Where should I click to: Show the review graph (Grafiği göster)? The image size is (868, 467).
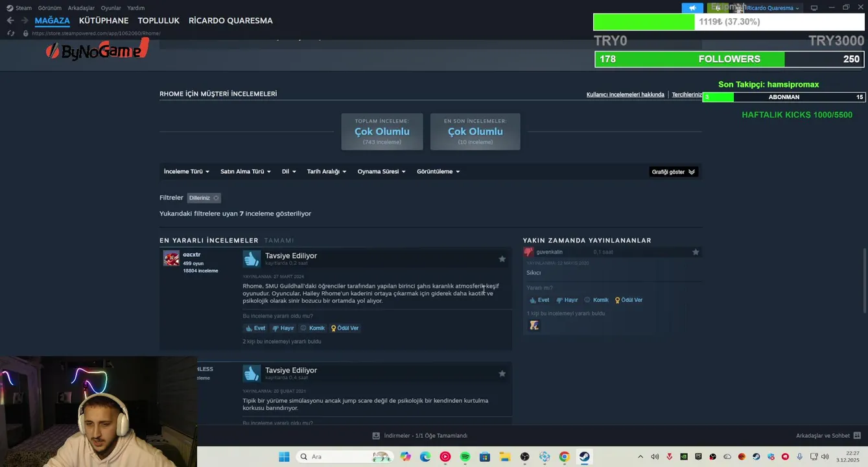point(674,172)
